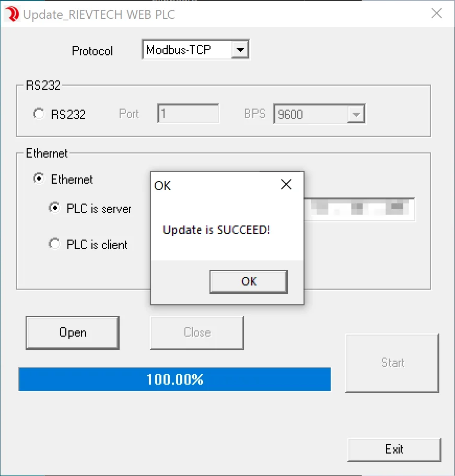The height and width of the screenshot is (476, 455).
Task: Click the Open connection button
Action: [x=73, y=332]
